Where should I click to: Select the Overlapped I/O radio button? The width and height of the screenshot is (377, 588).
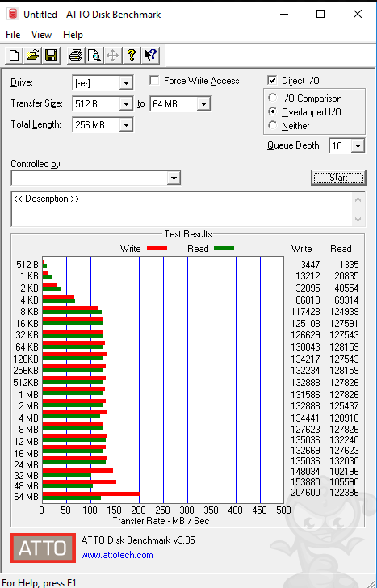click(272, 111)
